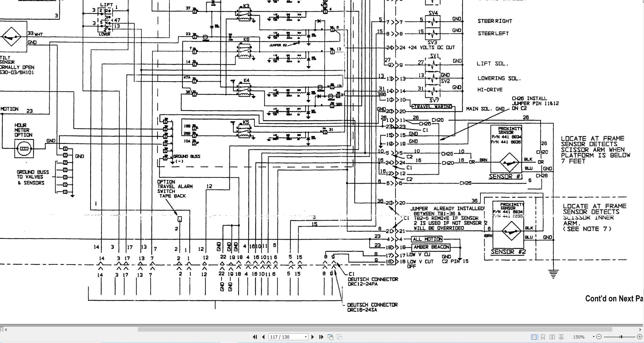Go to the next page
The height and width of the screenshot is (343, 644).
(x=313, y=337)
